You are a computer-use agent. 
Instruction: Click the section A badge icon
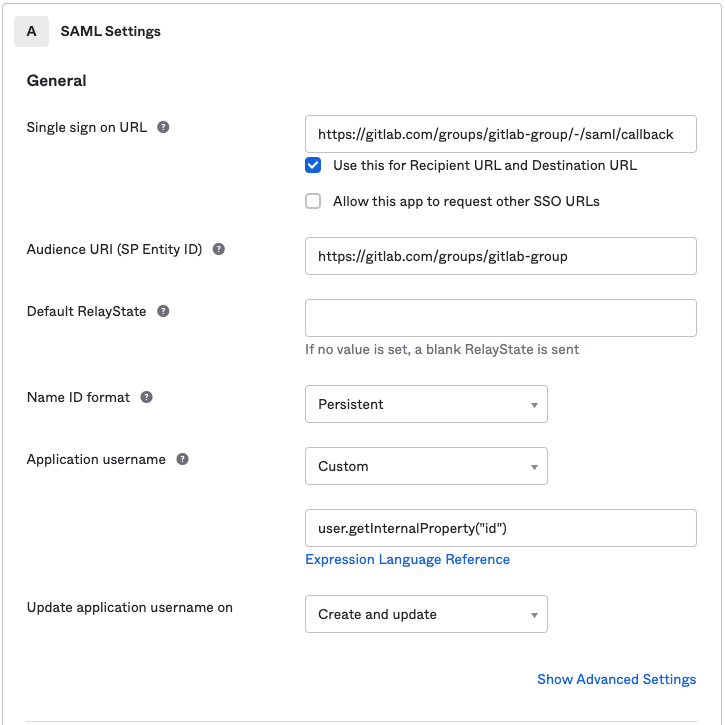[x=31, y=31]
